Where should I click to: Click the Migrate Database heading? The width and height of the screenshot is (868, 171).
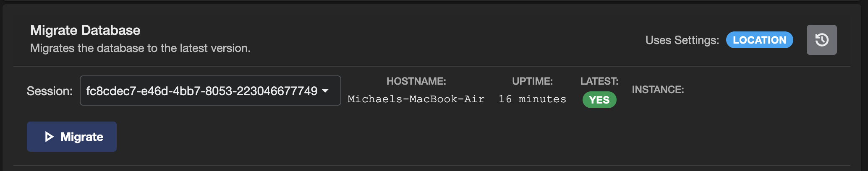[x=85, y=30]
